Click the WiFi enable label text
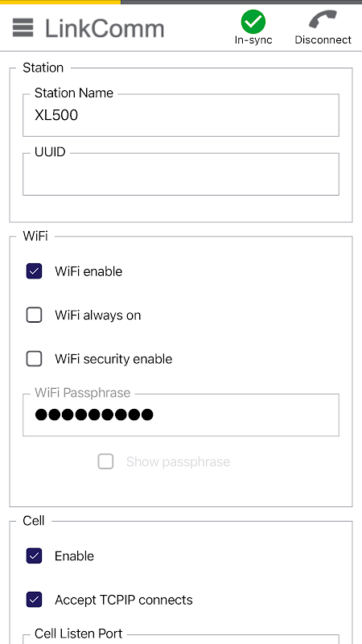The height and width of the screenshot is (644, 362). coord(88,271)
